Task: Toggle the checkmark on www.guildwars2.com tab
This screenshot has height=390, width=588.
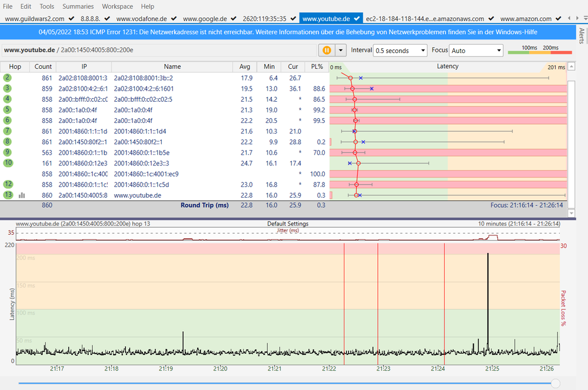Action: pos(71,19)
